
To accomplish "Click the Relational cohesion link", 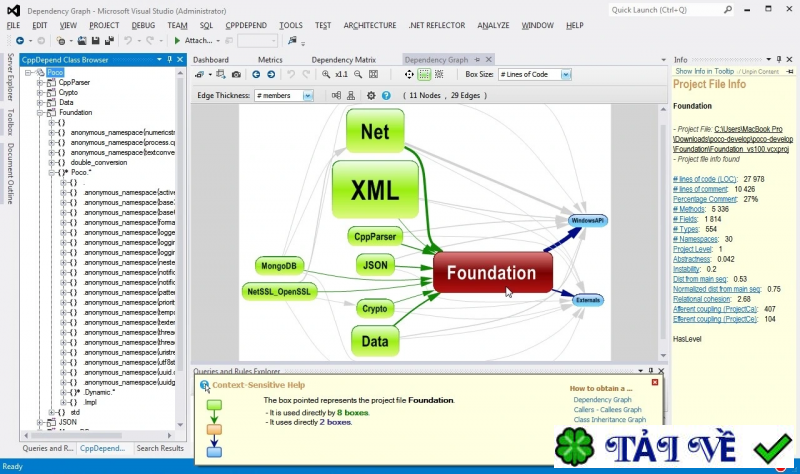I will pos(702,299).
